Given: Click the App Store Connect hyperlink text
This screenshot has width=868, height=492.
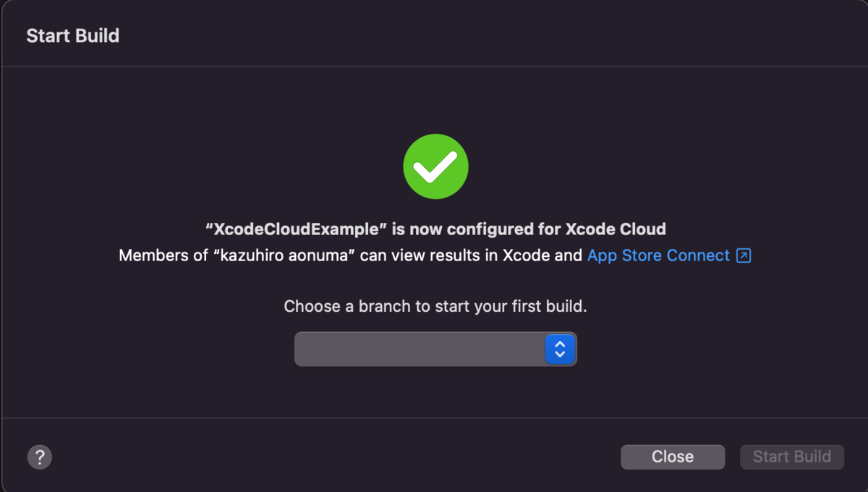Looking at the screenshot, I should [658, 255].
